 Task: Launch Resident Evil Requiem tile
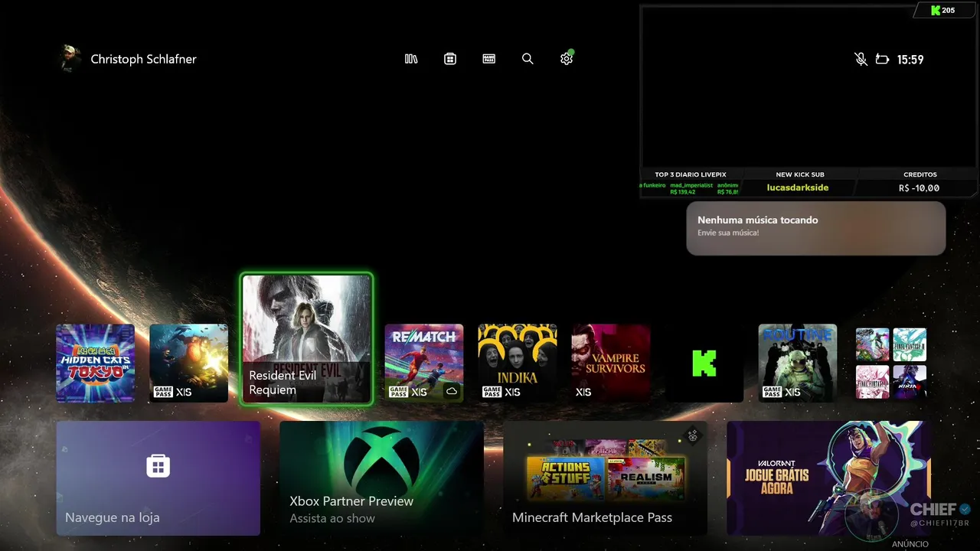point(306,338)
